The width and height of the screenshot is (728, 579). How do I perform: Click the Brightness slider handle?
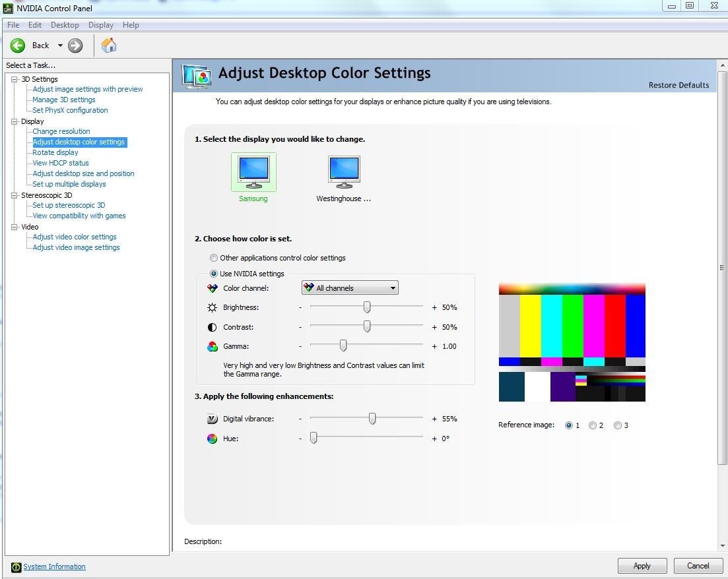[x=367, y=307]
